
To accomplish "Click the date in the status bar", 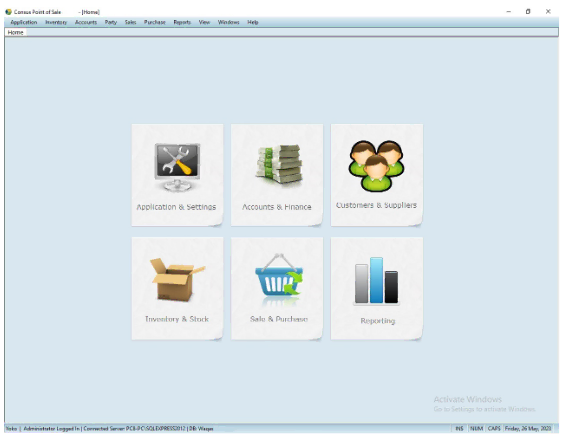I will click(528, 428).
